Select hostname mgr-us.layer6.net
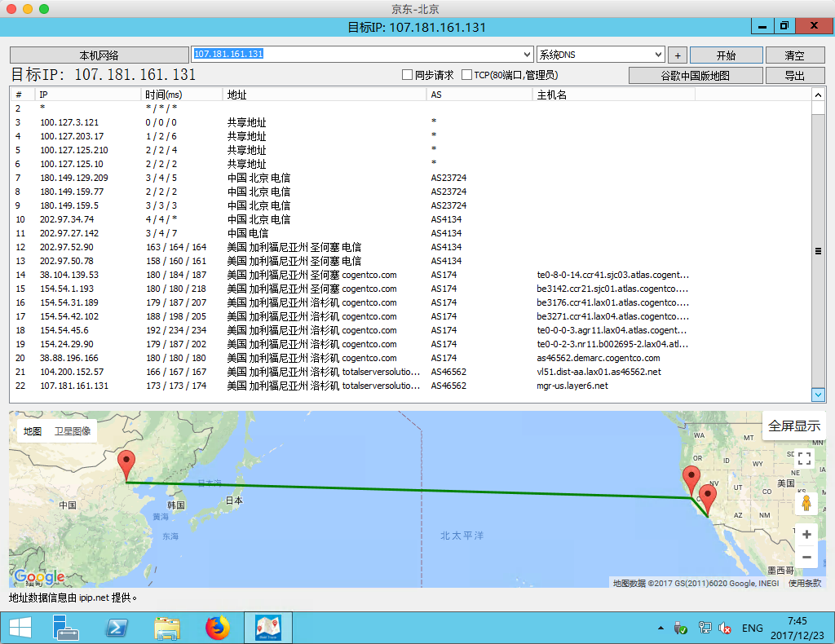835x644 pixels. tap(572, 386)
